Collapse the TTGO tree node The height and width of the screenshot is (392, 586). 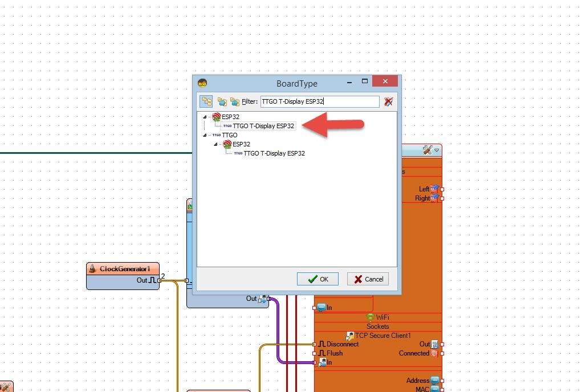205,135
